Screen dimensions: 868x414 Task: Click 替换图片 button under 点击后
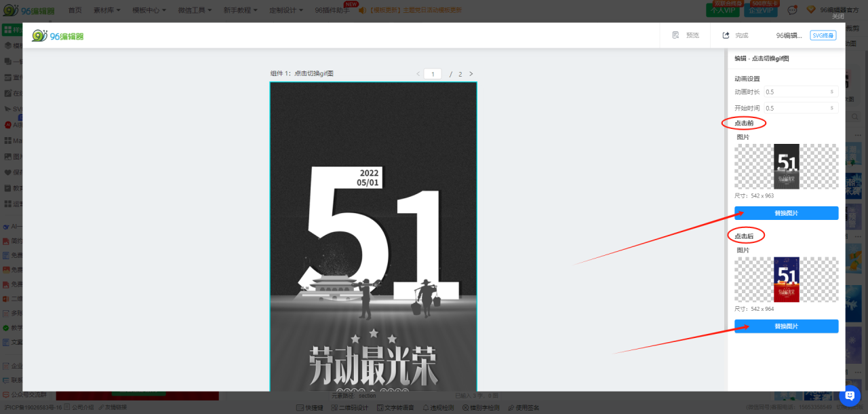[x=786, y=326]
